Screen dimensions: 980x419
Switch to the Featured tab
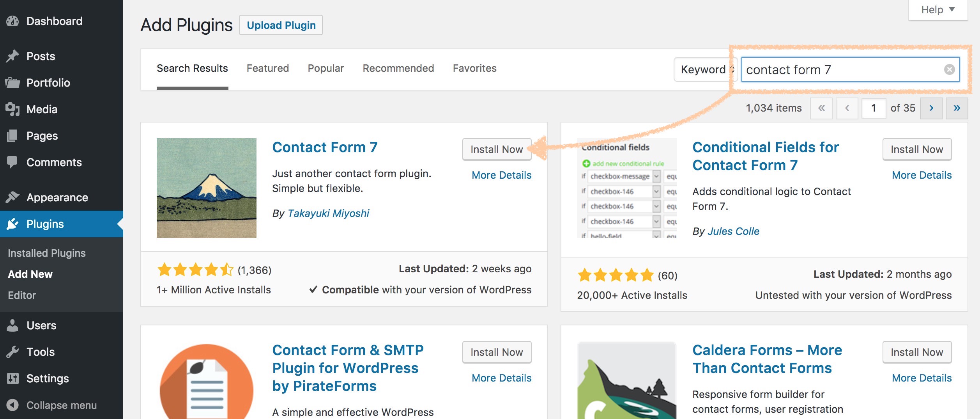click(x=268, y=68)
